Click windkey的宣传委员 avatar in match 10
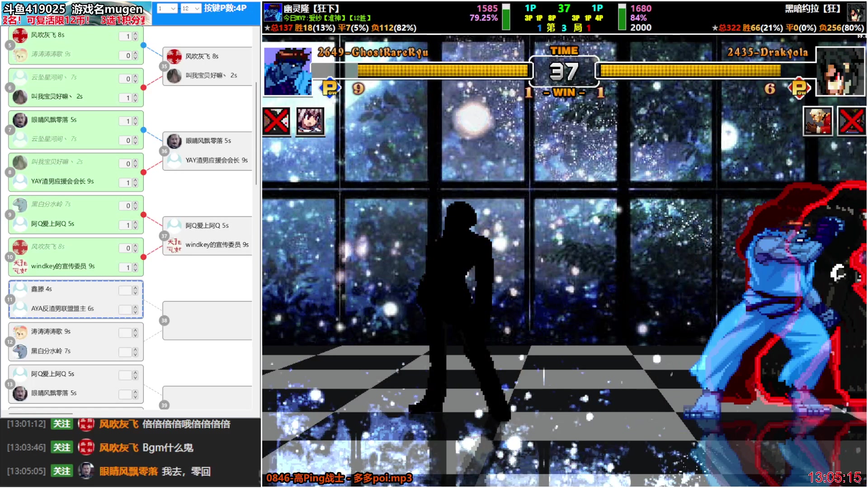 coord(20,267)
